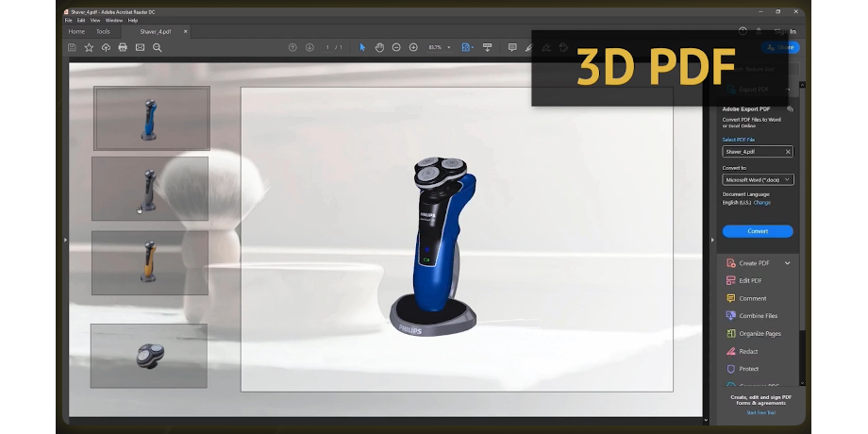Image resolution: width=868 pixels, height=434 pixels.
Task: Open the Organize Pages tool icon
Action: pos(730,333)
